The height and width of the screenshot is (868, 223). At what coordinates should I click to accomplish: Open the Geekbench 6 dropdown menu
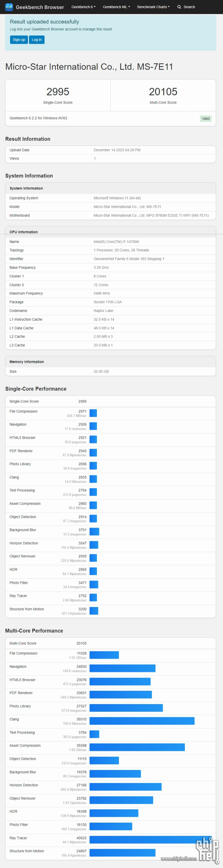tap(83, 7)
